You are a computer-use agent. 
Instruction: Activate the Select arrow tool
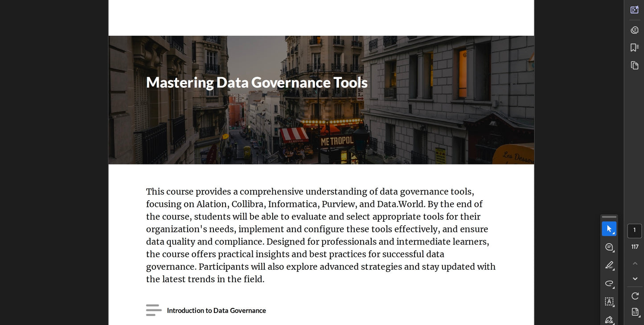[x=609, y=229]
